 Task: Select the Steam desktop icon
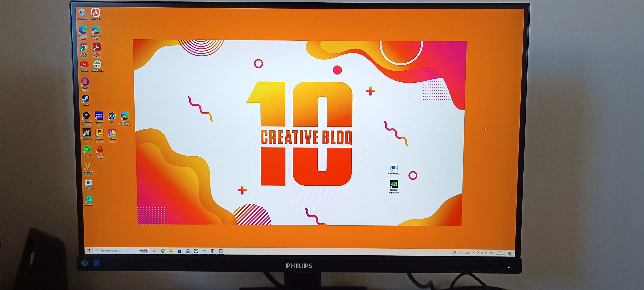[85, 100]
